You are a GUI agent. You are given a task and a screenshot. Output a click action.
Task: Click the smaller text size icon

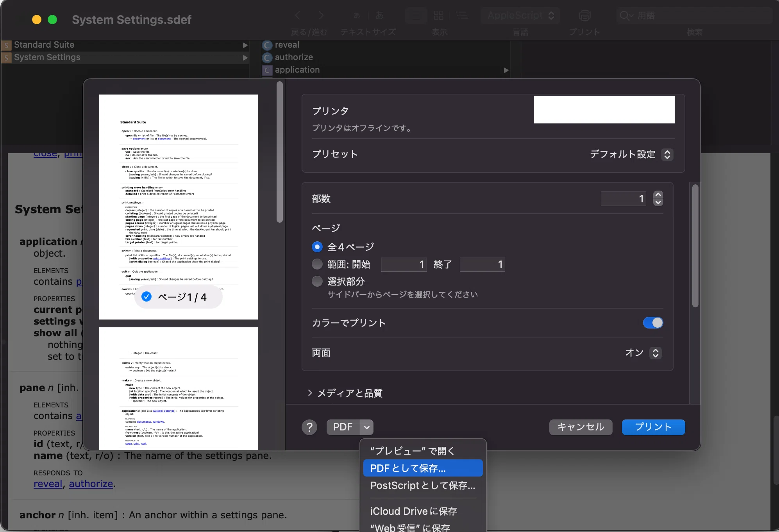pyautogui.click(x=356, y=16)
